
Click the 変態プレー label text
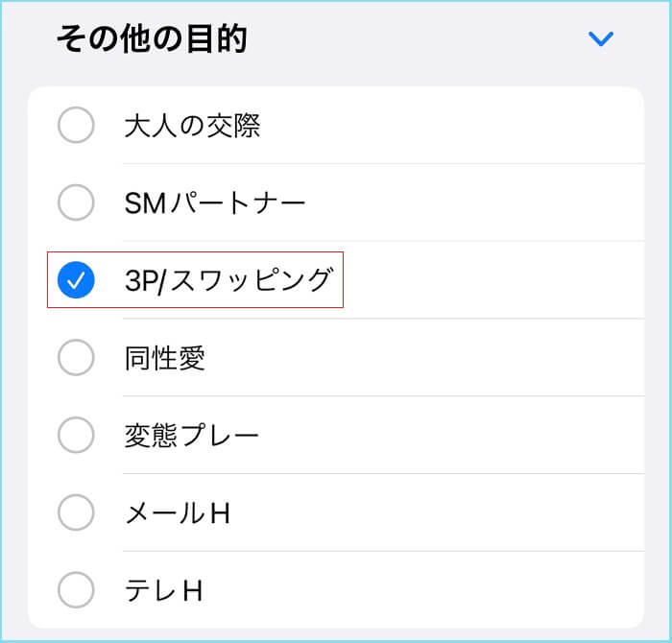192,436
